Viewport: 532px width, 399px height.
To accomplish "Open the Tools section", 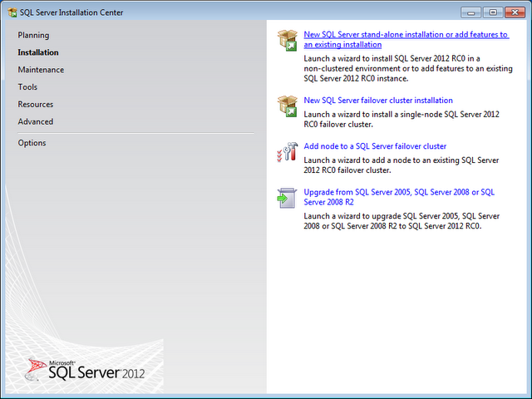I will point(27,87).
